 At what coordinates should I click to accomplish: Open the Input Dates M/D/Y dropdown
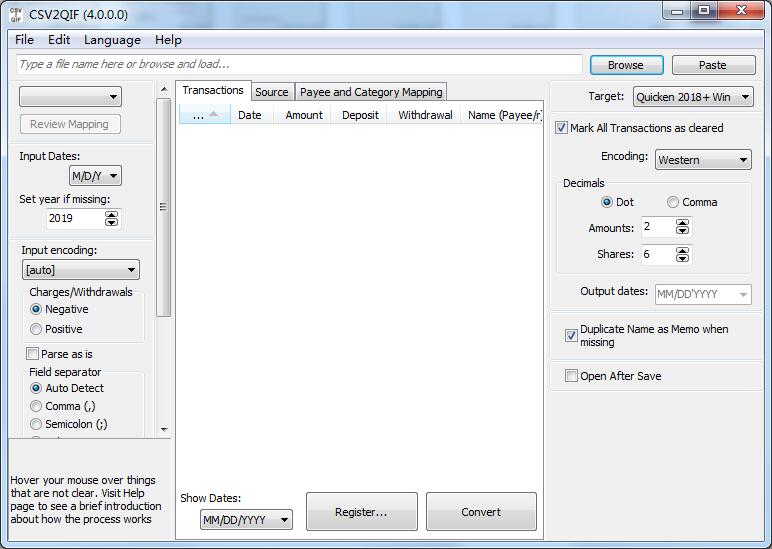click(x=95, y=176)
